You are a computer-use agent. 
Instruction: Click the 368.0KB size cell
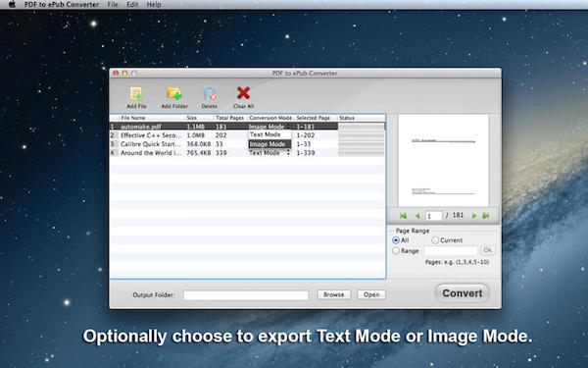pyautogui.click(x=199, y=144)
